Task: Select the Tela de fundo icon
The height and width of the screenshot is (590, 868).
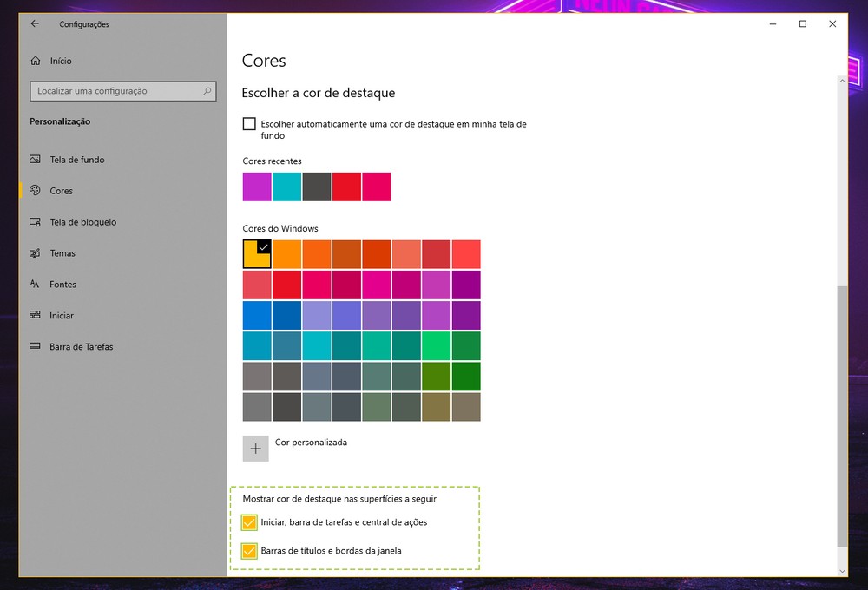Action: pyautogui.click(x=36, y=160)
